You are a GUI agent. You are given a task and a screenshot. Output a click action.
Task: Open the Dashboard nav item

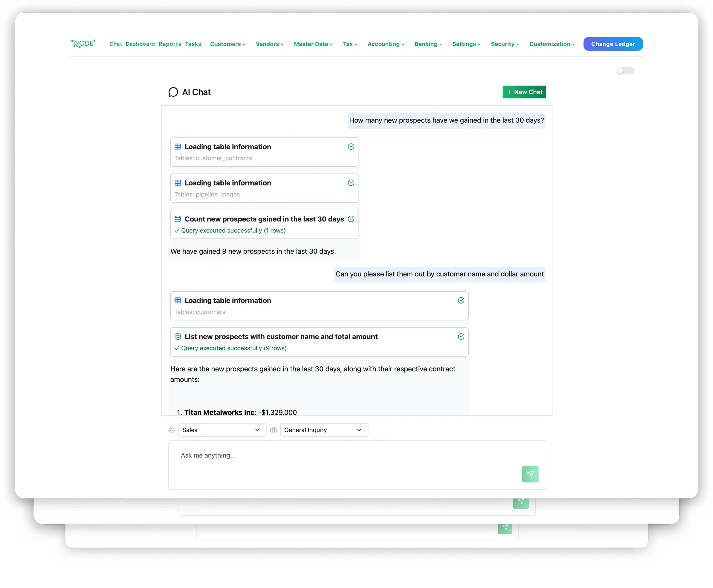pyautogui.click(x=140, y=44)
